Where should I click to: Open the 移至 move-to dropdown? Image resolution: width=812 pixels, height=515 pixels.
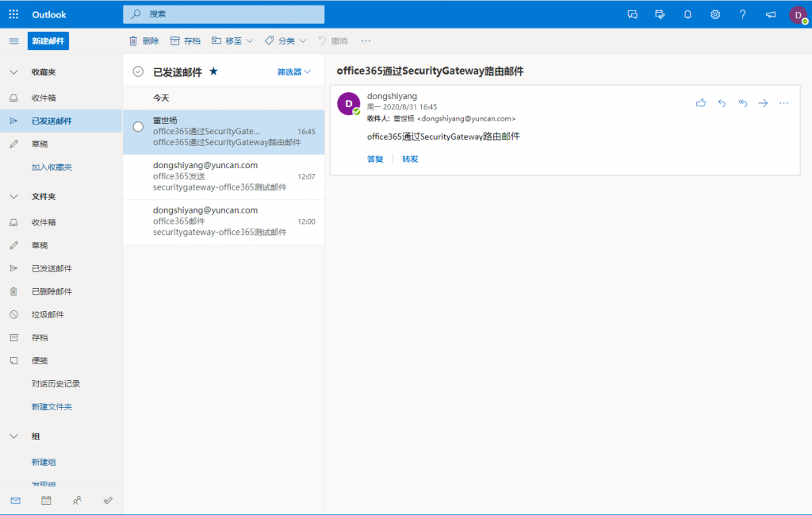(x=232, y=41)
